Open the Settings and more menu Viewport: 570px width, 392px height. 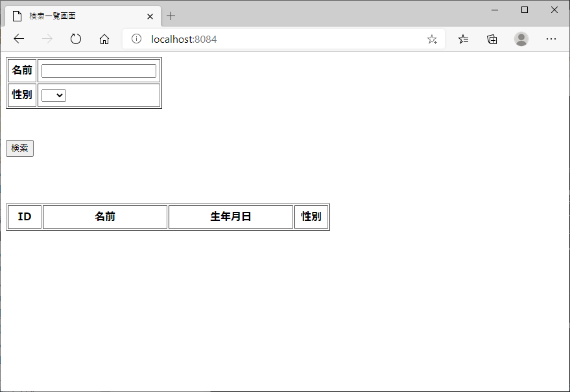[551, 39]
